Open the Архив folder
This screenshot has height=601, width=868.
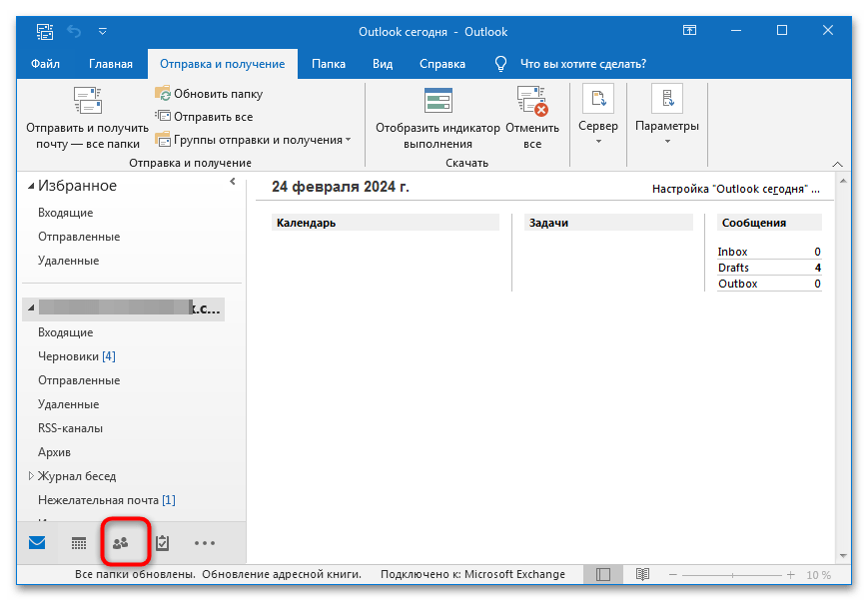(x=54, y=452)
